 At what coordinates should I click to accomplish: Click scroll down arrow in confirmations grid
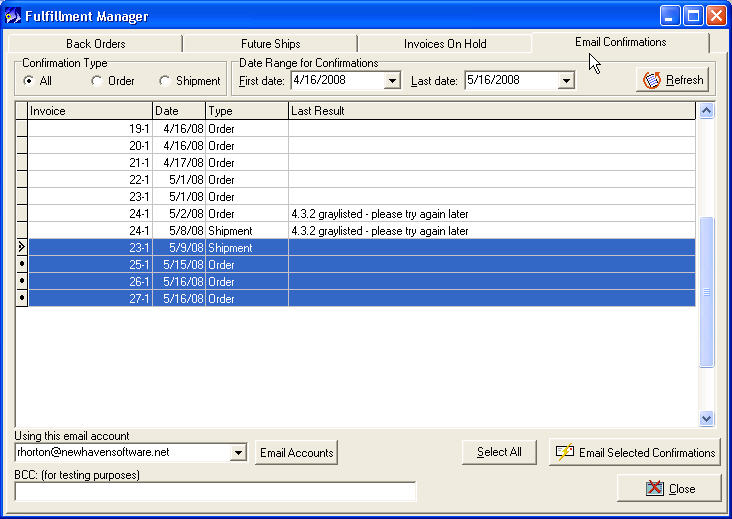point(706,419)
